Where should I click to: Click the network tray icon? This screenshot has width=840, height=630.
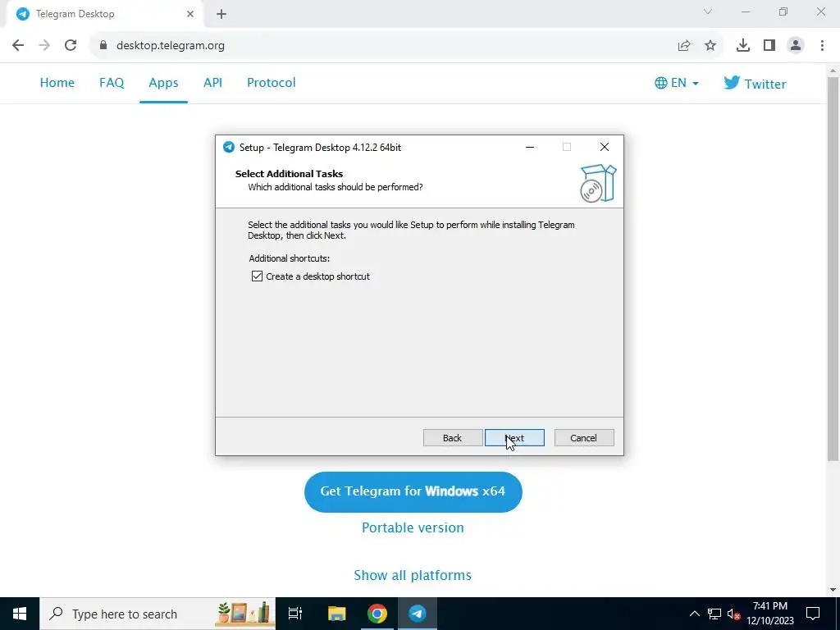pyautogui.click(x=714, y=614)
